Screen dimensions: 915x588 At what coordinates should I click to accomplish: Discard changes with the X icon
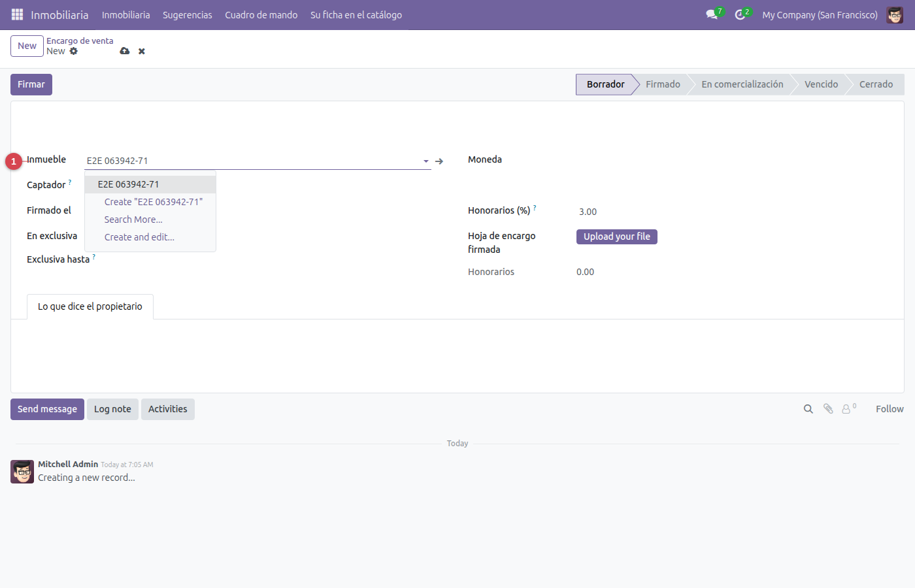pos(142,51)
